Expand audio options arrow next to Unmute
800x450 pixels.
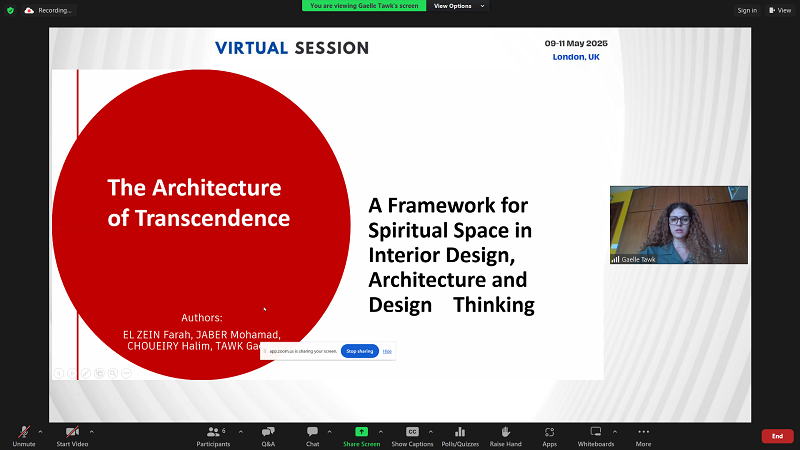(41, 430)
